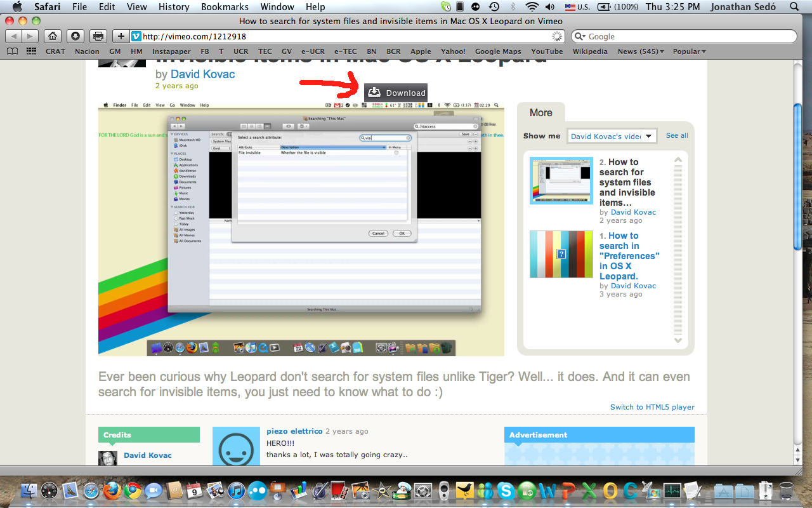Open Top Sites grid icon
The image size is (812, 508).
pos(32,51)
